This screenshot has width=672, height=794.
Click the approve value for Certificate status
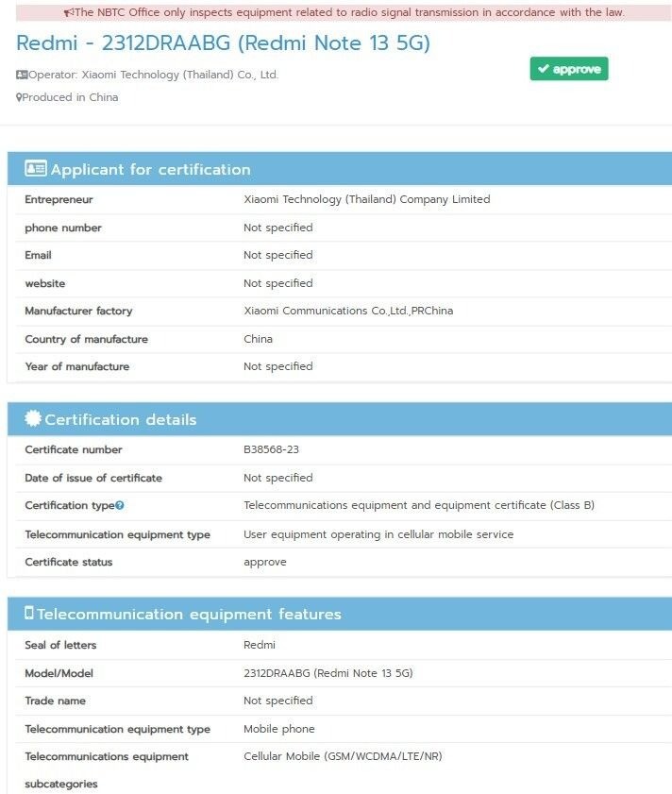[265, 563]
